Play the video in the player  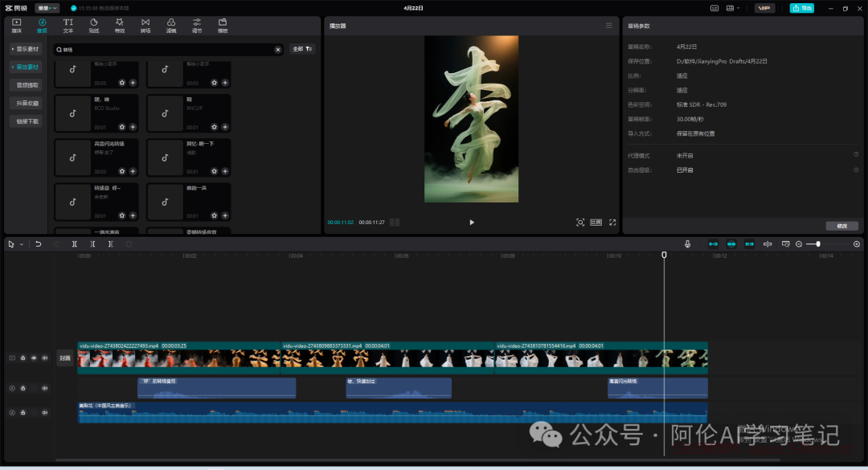472,223
